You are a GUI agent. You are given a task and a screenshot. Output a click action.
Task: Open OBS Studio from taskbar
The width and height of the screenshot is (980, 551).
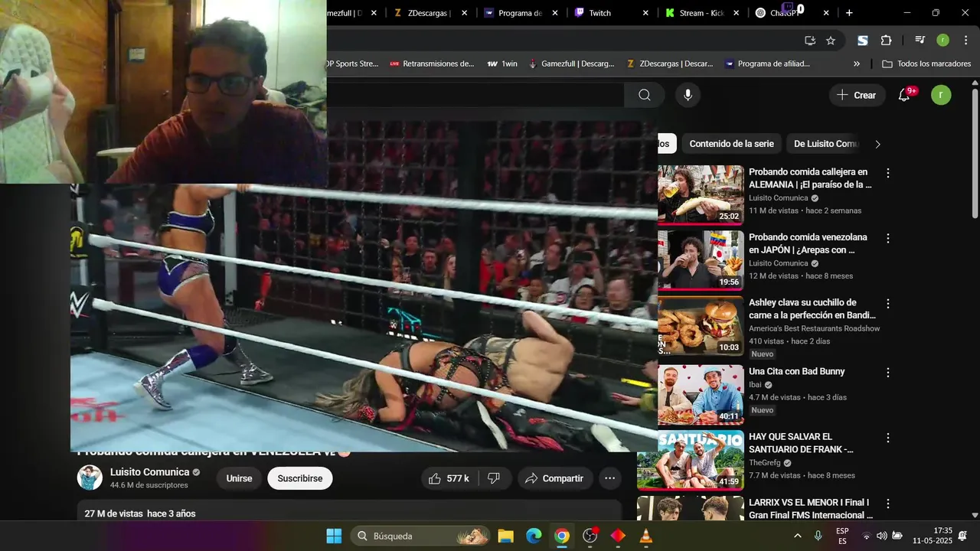click(x=590, y=536)
